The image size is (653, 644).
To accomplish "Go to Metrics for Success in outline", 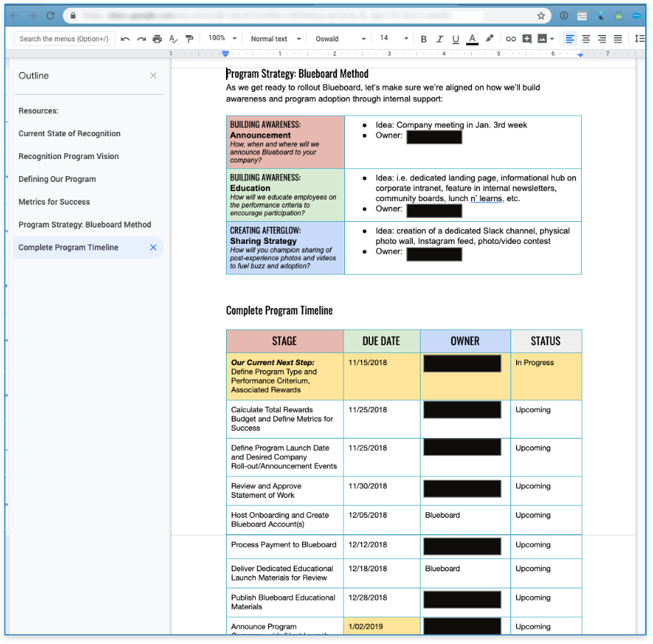I will pos(54,202).
